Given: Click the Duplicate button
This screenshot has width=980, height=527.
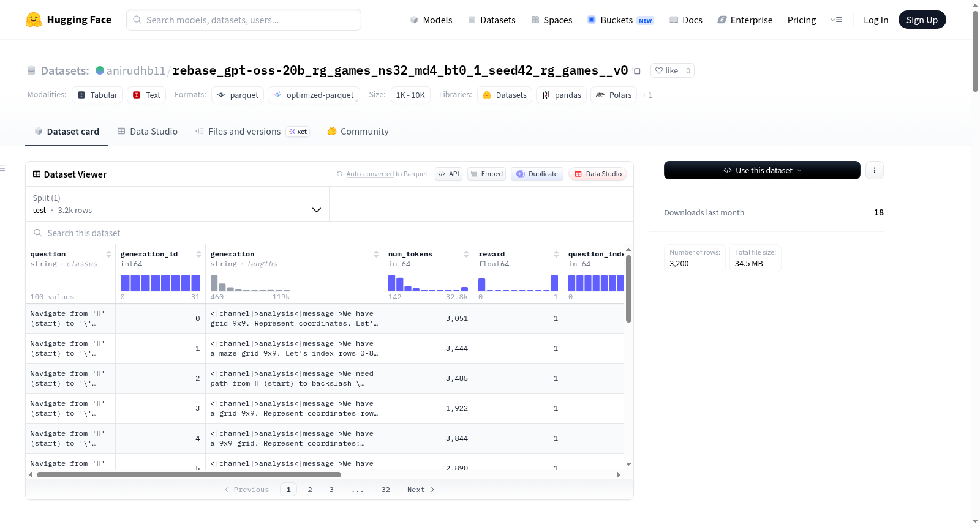Looking at the screenshot, I should [537, 174].
